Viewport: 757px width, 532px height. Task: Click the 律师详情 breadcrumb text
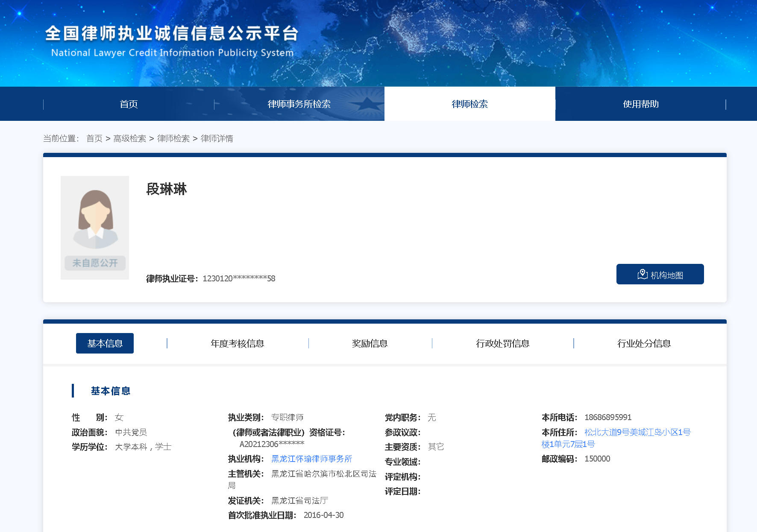coord(217,138)
